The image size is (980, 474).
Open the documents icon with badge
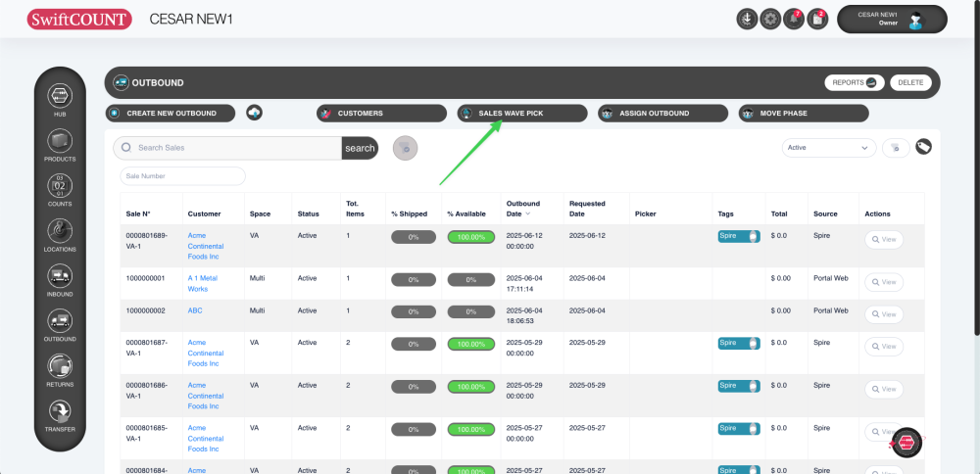tap(817, 20)
